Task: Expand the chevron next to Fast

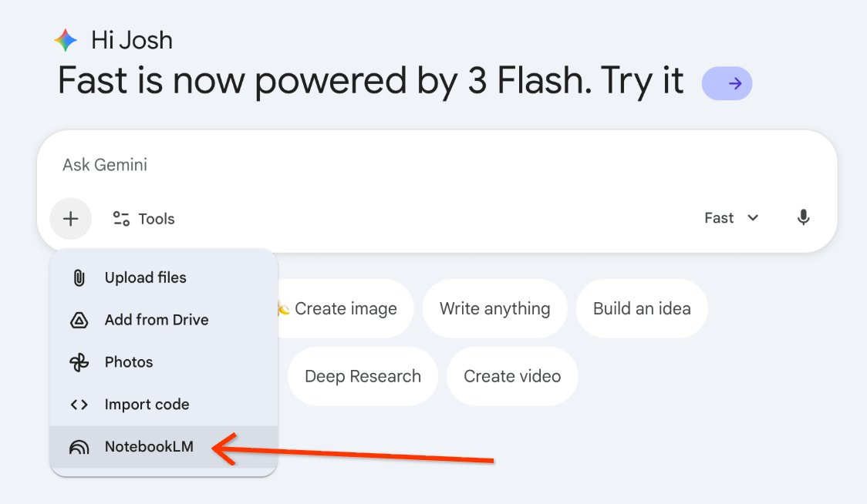Action: [x=753, y=218]
